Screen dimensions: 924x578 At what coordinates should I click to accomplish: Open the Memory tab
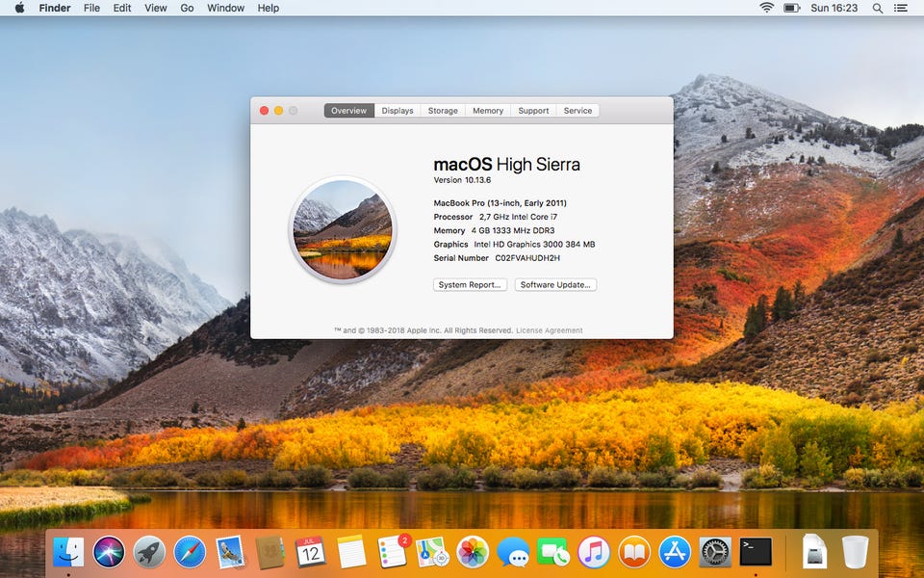pyautogui.click(x=488, y=110)
